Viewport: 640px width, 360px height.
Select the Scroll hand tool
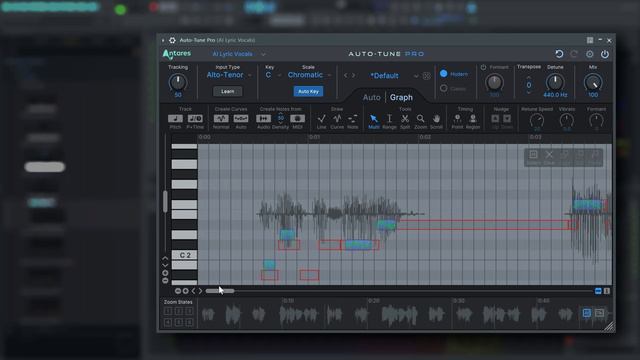[x=436, y=119]
